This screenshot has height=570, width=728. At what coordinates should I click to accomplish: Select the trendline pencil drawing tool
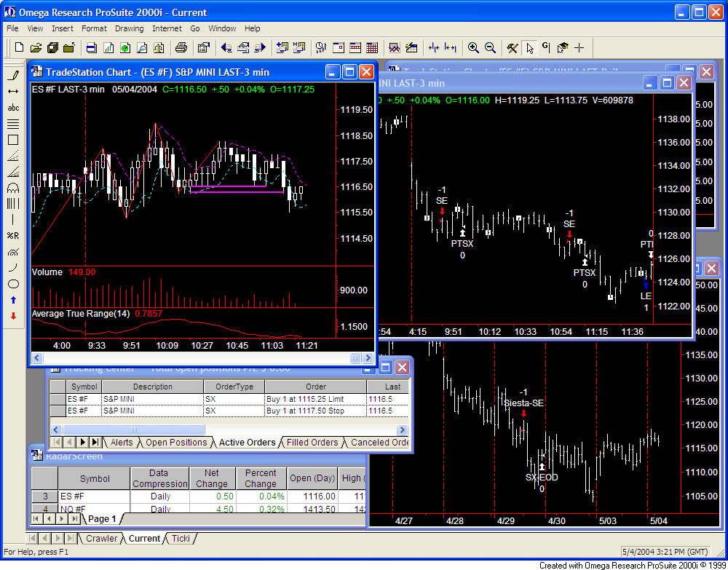click(13, 75)
